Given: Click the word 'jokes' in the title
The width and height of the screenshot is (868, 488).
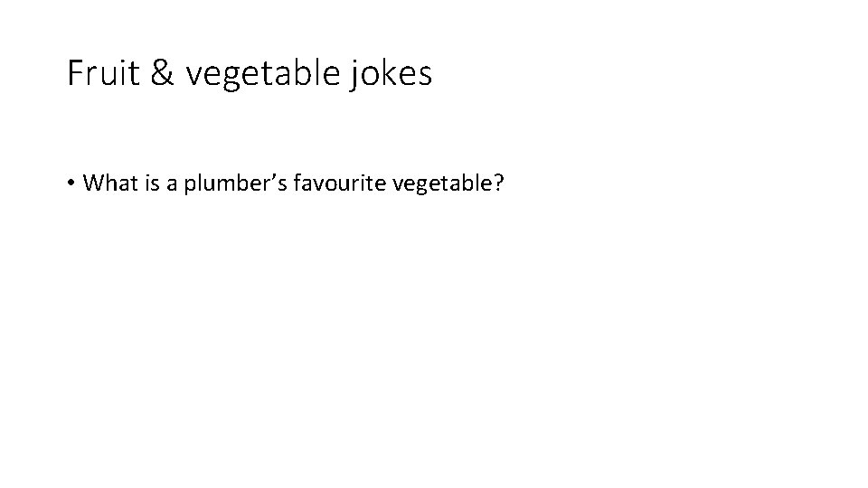Looking at the screenshot, I should (x=391, y=73).
